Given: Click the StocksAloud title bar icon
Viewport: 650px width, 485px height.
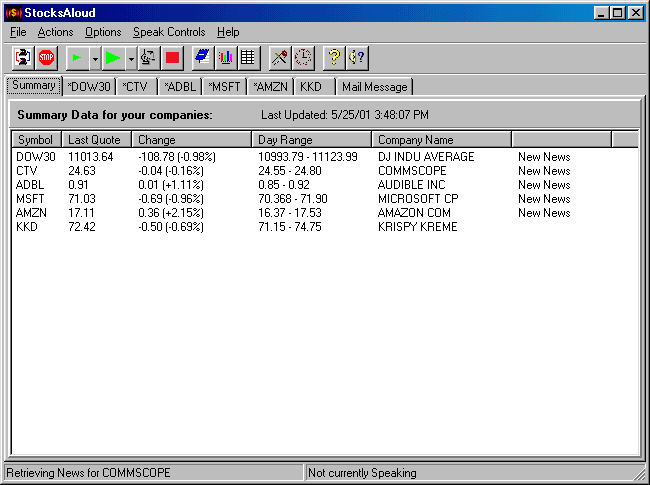Looking at the screenshot, I should coord(14,13).
